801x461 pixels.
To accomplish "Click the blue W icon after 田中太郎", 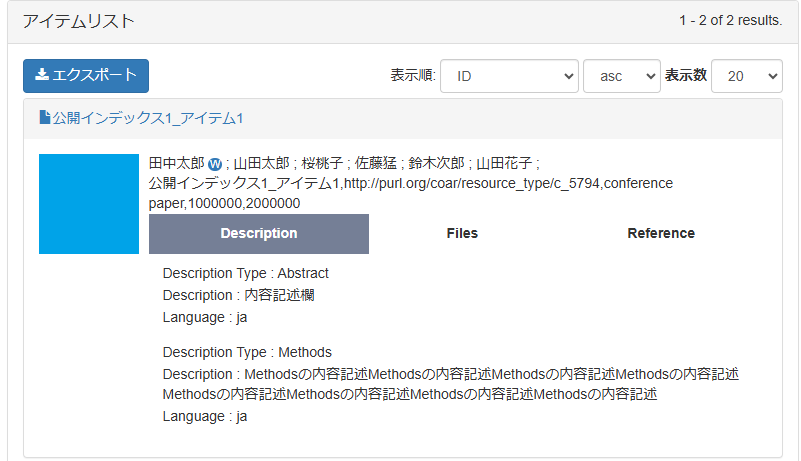I will (x=215, y=163).
